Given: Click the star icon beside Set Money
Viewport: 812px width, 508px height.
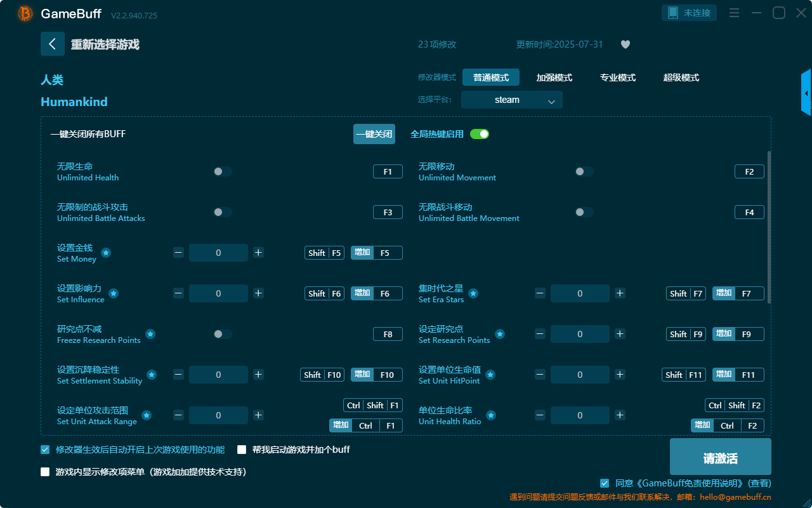Looking at the screenshot, I should pos(106,253).
